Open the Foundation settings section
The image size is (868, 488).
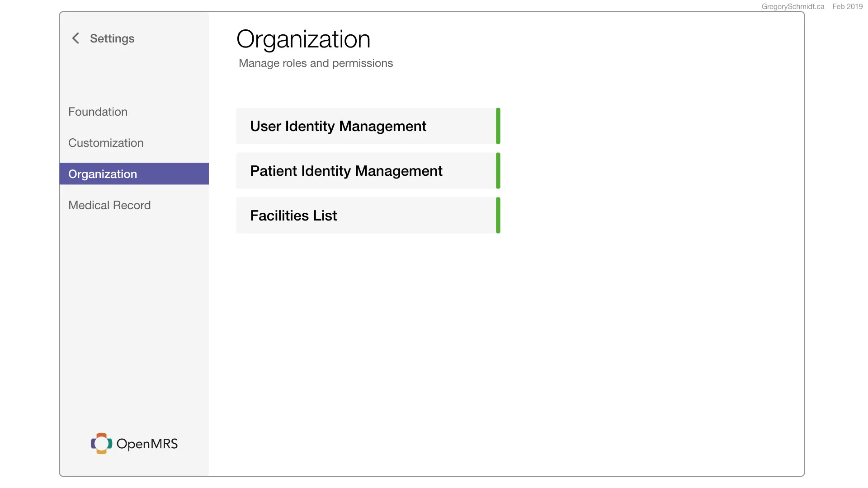point(98,112)
